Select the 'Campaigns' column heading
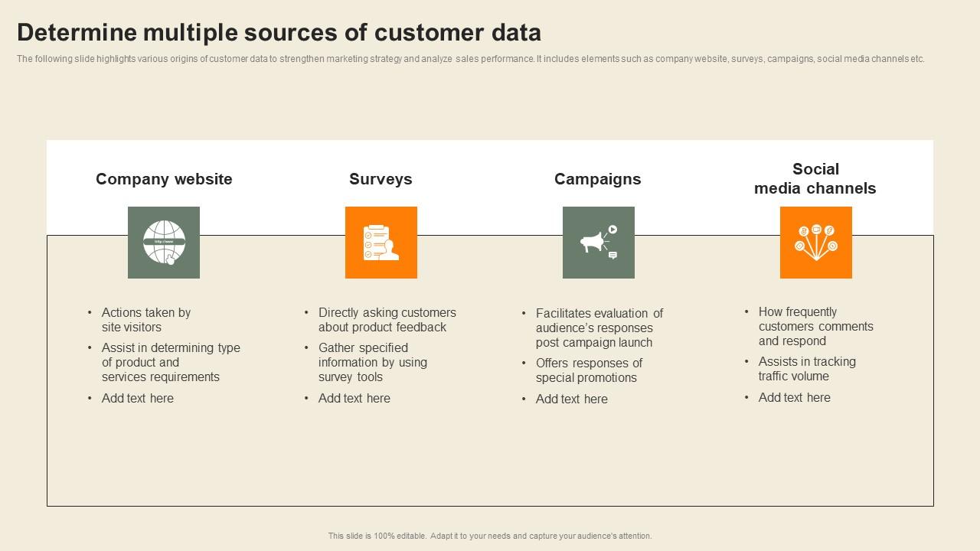This screenshot has height=551, width=980. pos(598,179)
